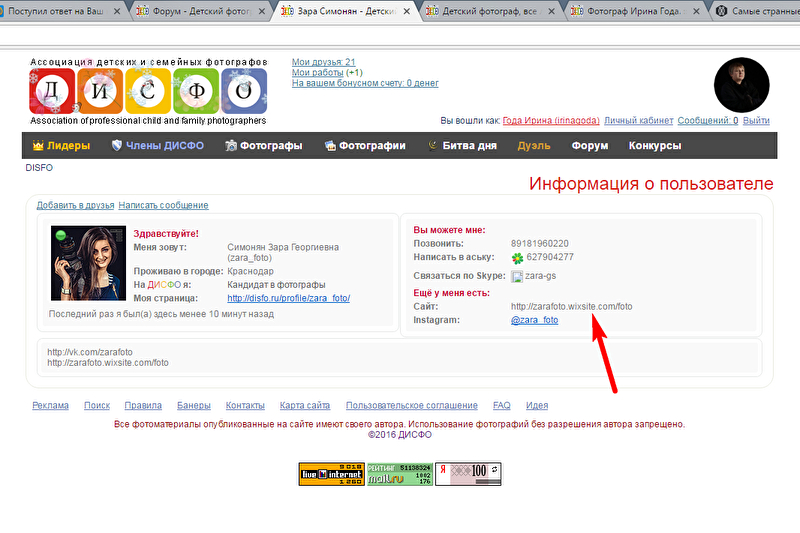The width and height of the screenshot is (800, 533).
Task: Go to Фотографы in the navigation bar
Action: pyautogui.click(x=264, y=146)
